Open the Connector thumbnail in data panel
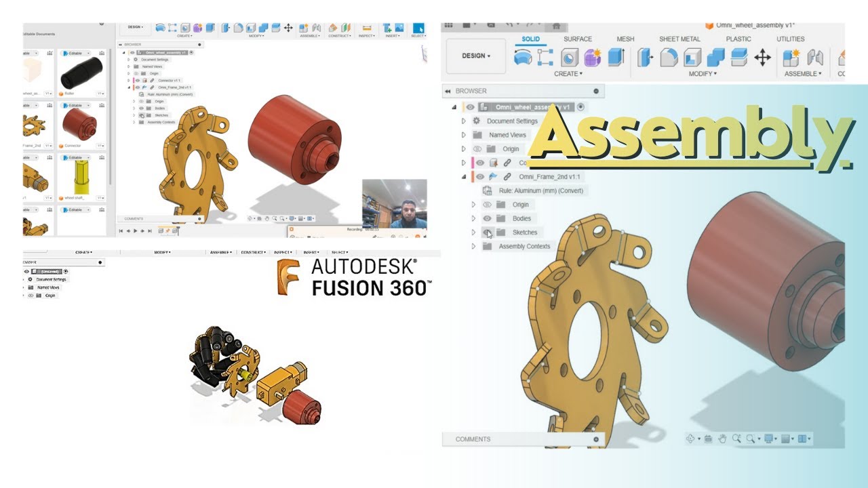 (79, 124)
